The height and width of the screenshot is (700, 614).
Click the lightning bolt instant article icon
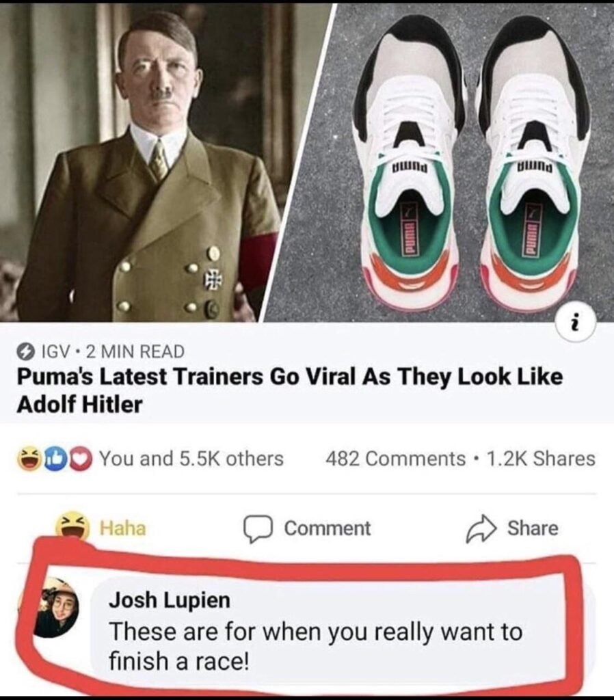[x=26, y=352]
